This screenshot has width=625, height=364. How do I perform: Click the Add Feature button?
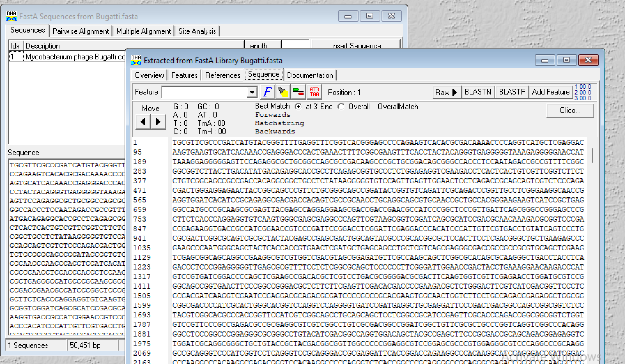551,92
